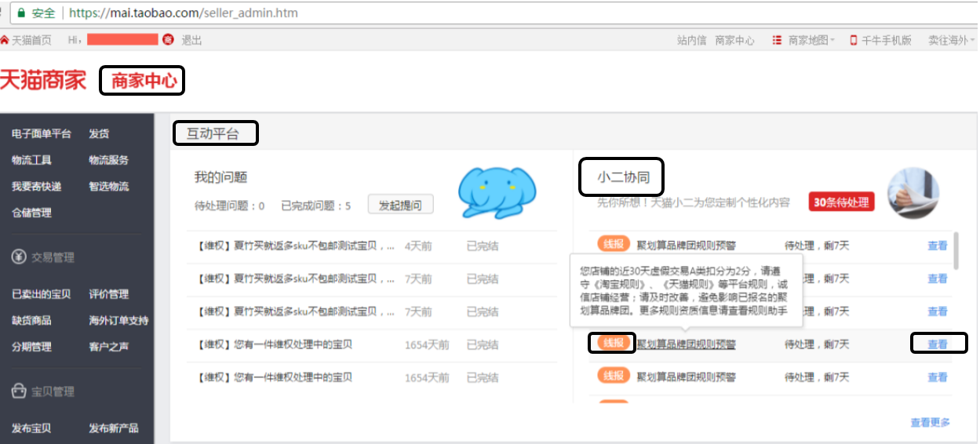Click the 已完结 status of the 4天前 question
Screen dimensions: 980x444
coord(483,246)
